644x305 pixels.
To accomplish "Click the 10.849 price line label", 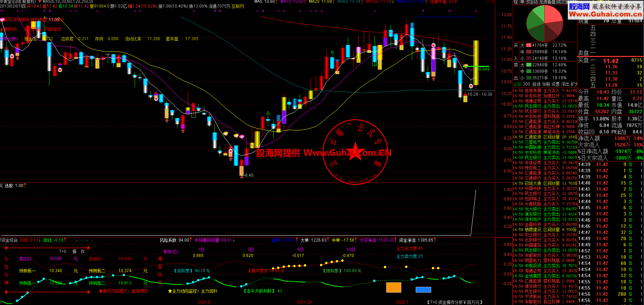I will (483, 69).
